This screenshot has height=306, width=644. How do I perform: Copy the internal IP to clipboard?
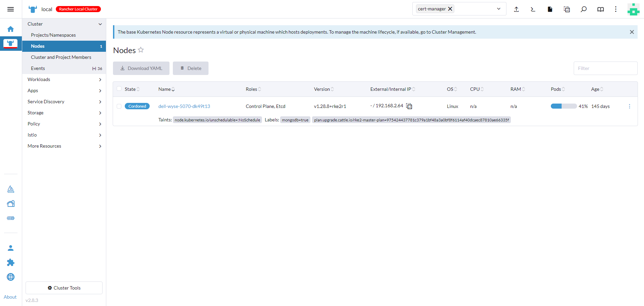(x=409, y=106)
